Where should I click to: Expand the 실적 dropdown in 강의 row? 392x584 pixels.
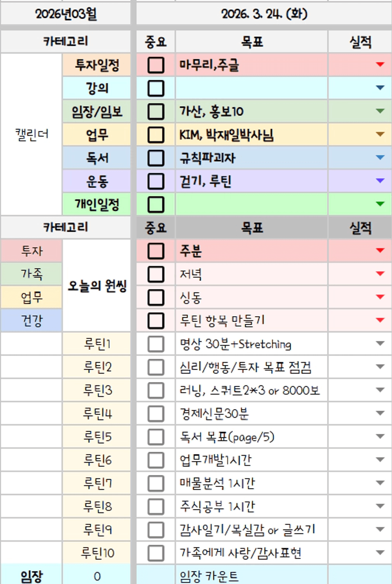coord(380,88)
